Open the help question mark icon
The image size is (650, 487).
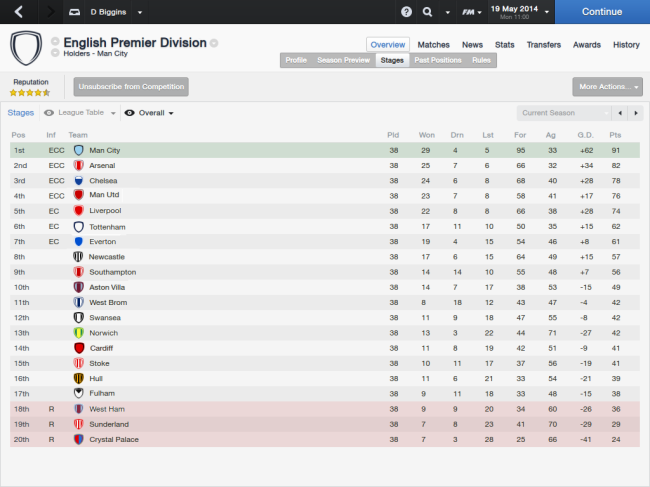point(406,12)
